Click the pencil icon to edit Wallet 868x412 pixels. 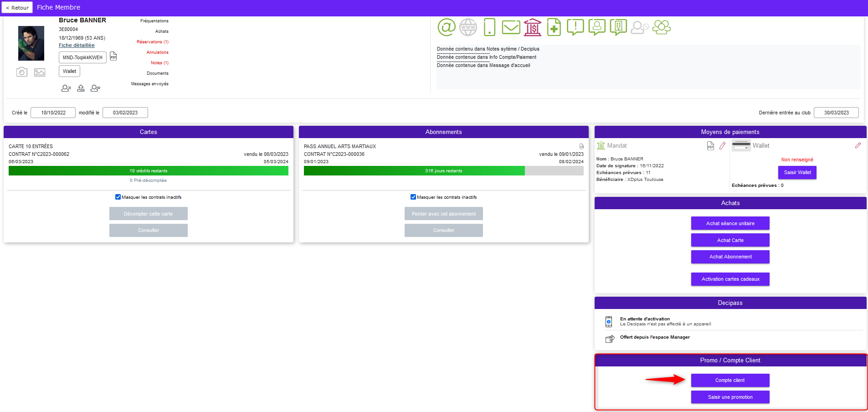click(858, 145)
